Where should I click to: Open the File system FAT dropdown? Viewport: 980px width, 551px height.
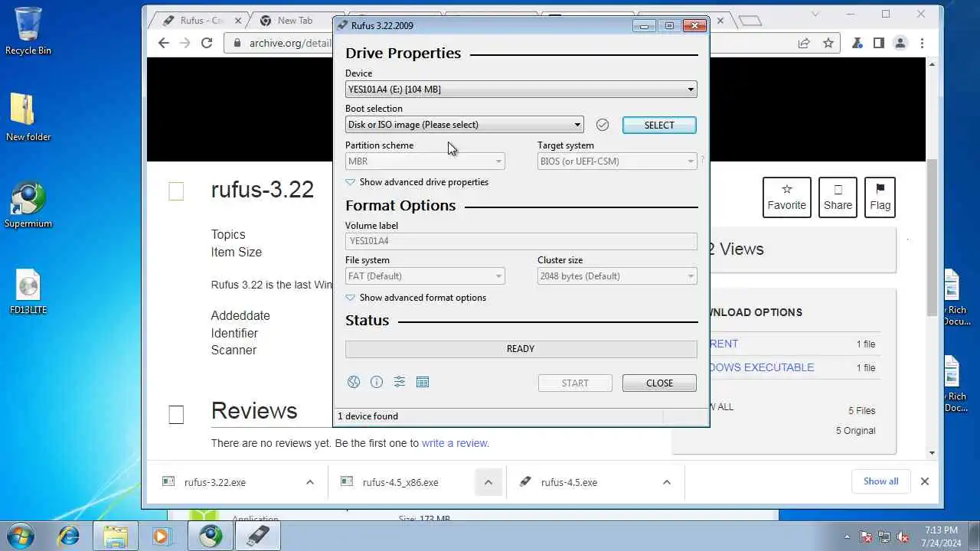click(425, 276)
